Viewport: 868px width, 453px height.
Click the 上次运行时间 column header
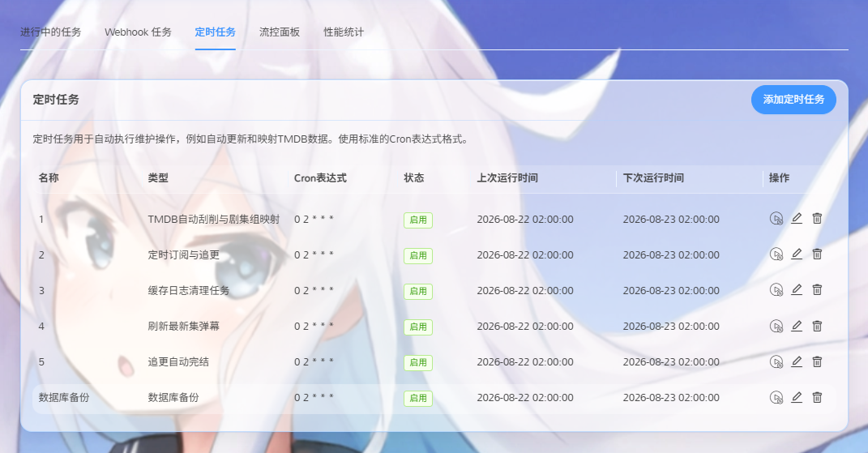(x=507, y=177)
